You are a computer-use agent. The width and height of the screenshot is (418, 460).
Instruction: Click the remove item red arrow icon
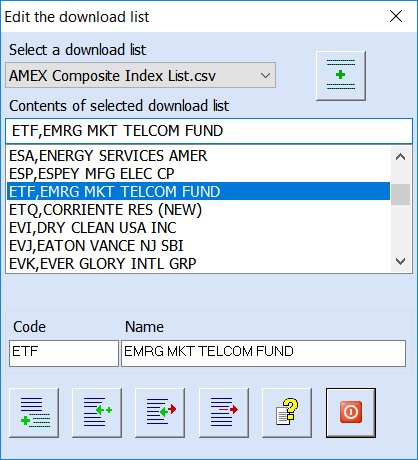(224, 413)
